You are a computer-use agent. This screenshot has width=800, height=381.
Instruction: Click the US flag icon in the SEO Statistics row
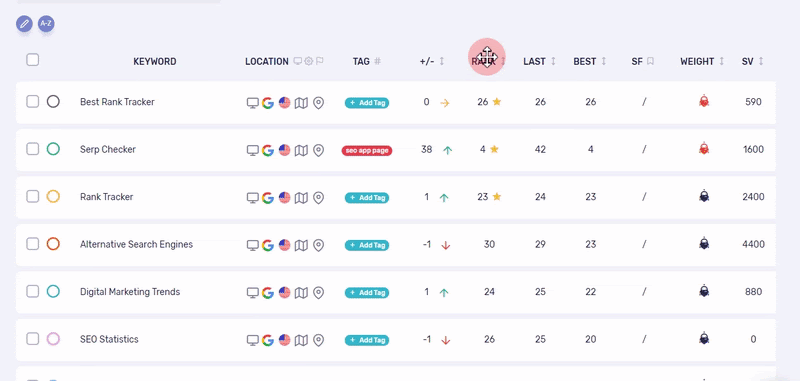coord(285,340)
